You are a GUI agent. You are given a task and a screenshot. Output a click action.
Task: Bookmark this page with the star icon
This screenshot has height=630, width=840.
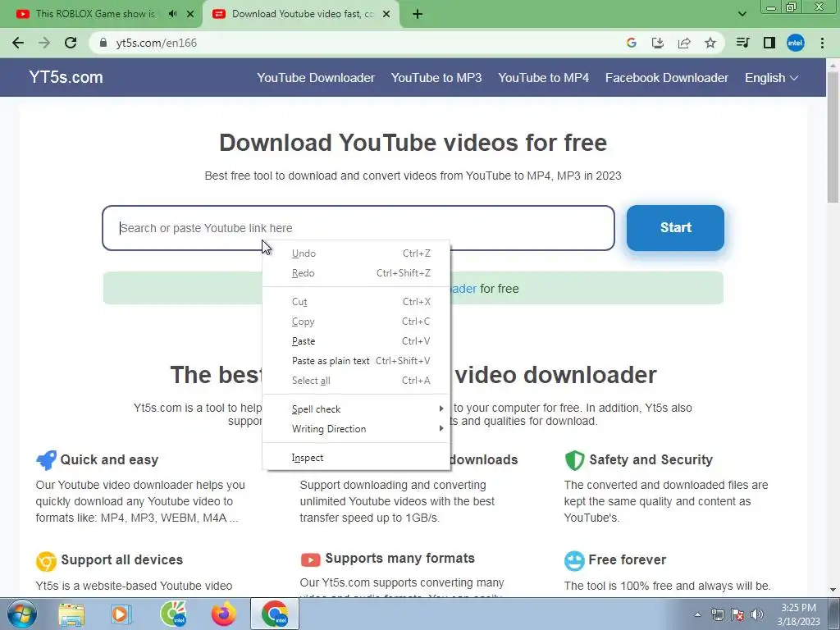click(x=710, y=43)
